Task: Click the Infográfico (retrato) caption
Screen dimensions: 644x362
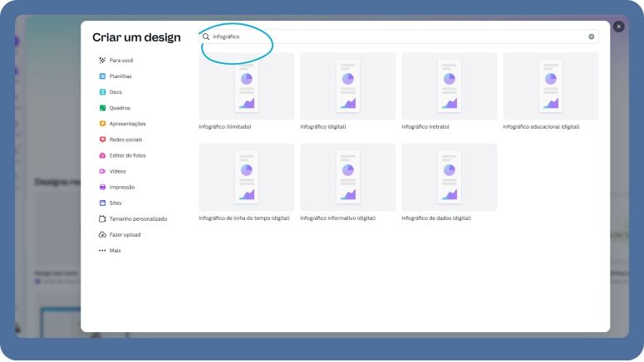Action: [x=425, y=127]
